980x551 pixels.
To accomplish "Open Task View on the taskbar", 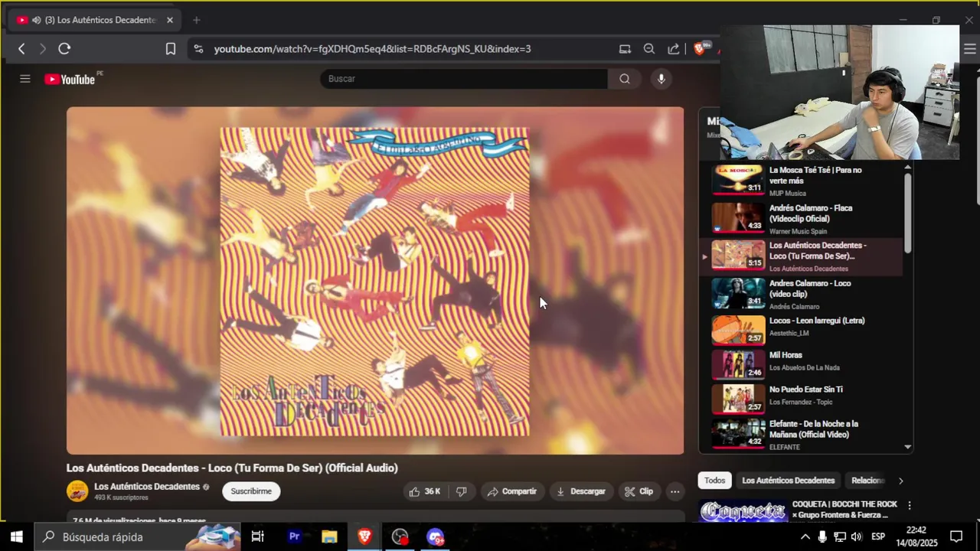I will click(x=258, y=536).
